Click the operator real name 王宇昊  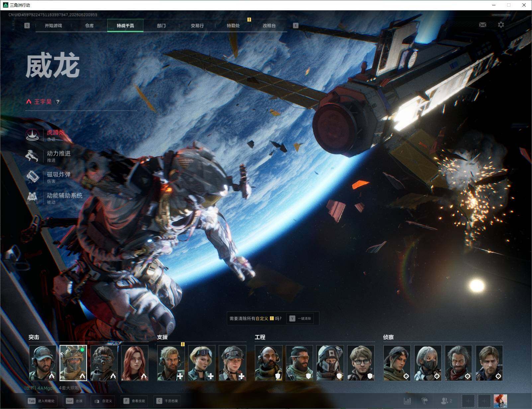pos(43,102)
